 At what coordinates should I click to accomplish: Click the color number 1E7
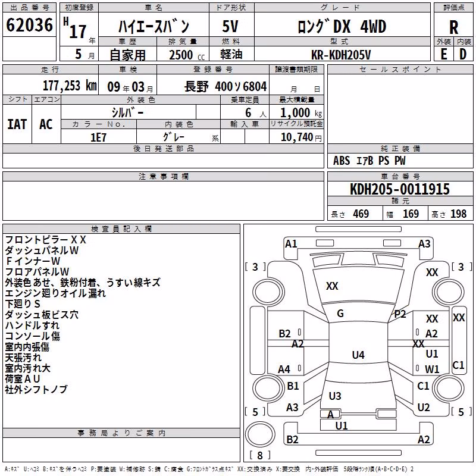click(x=98, y=137)
